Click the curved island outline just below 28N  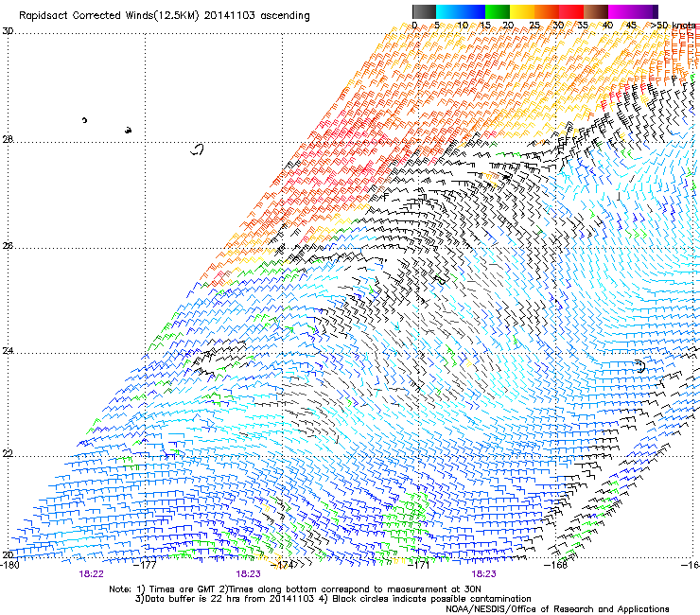198,149
